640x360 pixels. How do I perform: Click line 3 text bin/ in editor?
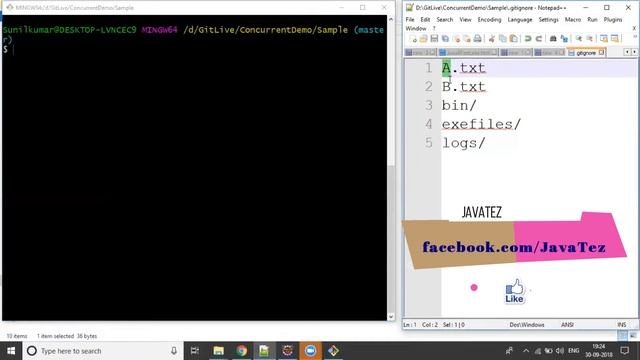[459, 105]
